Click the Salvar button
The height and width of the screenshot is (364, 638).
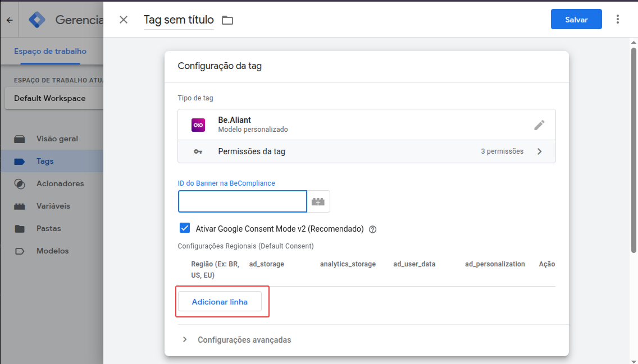pyautogui.click(x=576, y=19)
